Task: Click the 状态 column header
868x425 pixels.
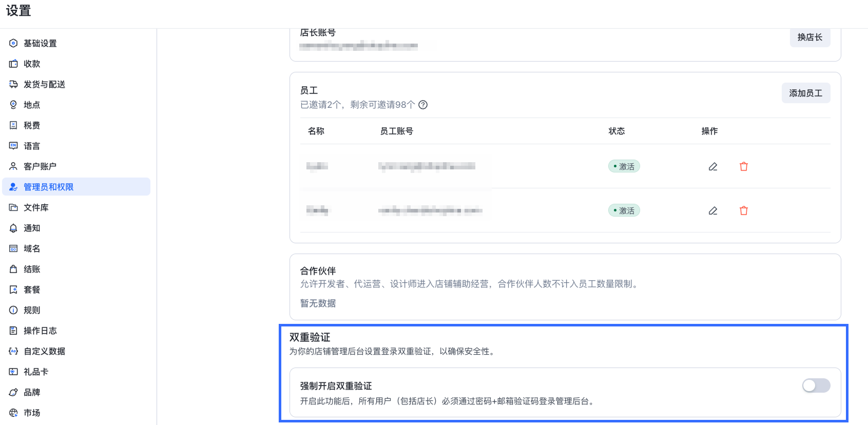Action: (x=617, y=131)
